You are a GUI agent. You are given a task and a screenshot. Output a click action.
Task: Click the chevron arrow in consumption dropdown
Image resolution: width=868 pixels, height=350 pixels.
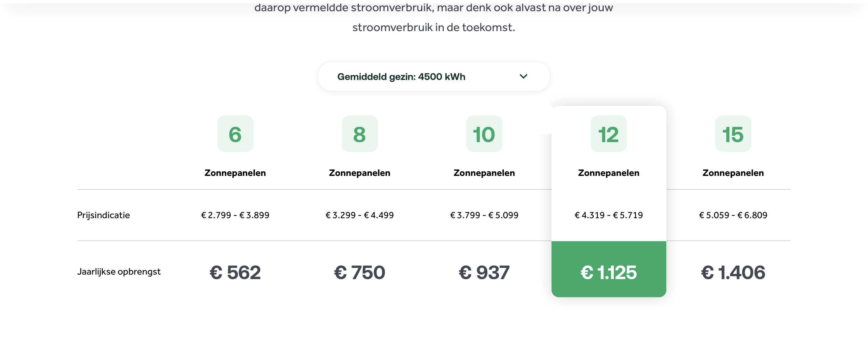(523, 77)
